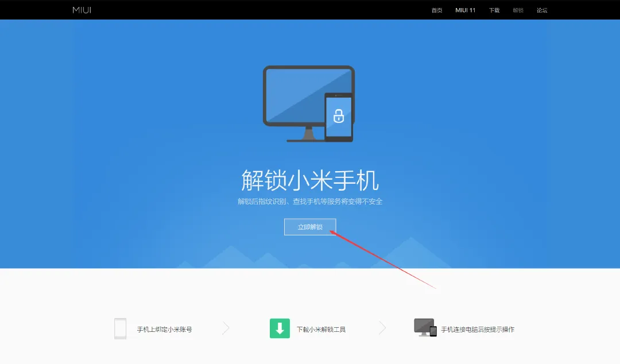Open the 论坛 nav item
Viewport: 620px width, 364px height.
542,10
